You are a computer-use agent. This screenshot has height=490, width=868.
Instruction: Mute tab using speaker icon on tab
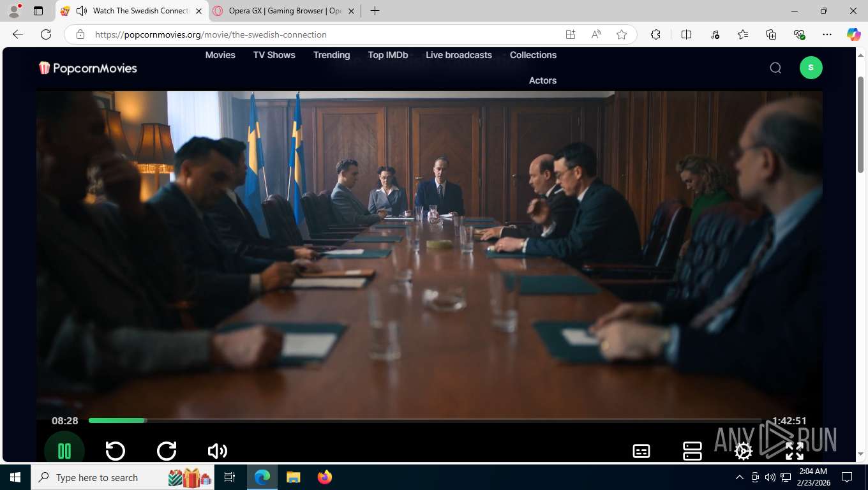81,11
